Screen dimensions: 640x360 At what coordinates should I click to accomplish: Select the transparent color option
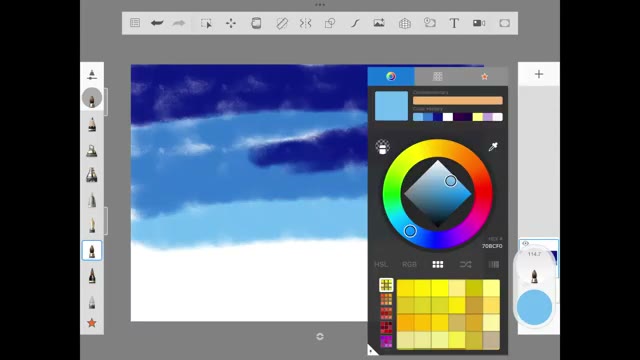click(382, 147)
